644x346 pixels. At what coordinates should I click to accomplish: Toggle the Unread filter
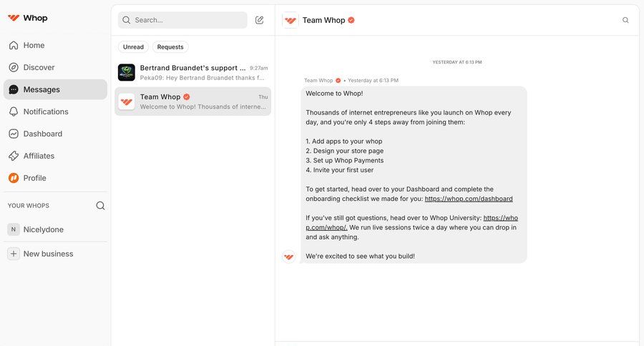(x=133, y=47)
